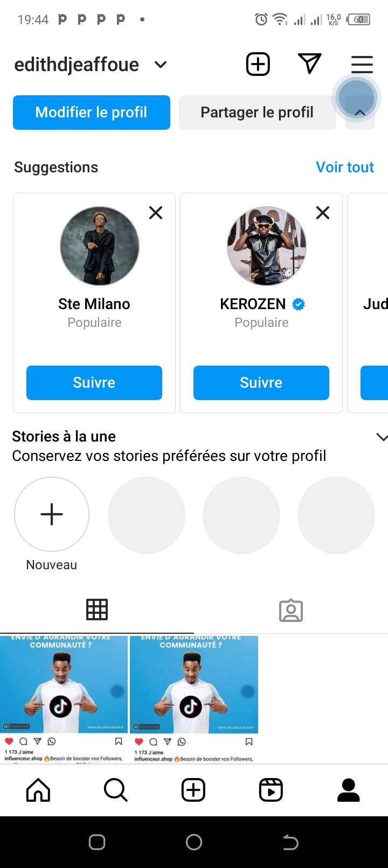Image resolution: width=388 pixels, height=868 pixels.
Task: Open direct messages paper plane icon
Action: click(310, 64)
